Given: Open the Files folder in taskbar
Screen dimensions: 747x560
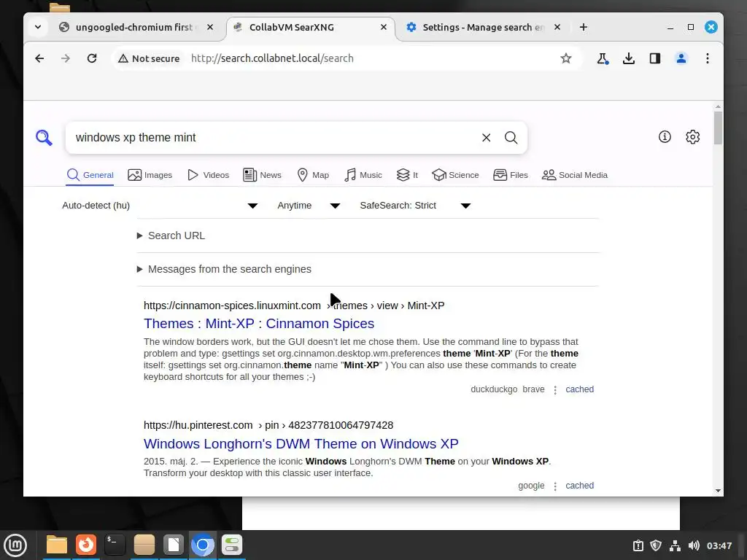Looking at the screenshot, I should 57,545.
